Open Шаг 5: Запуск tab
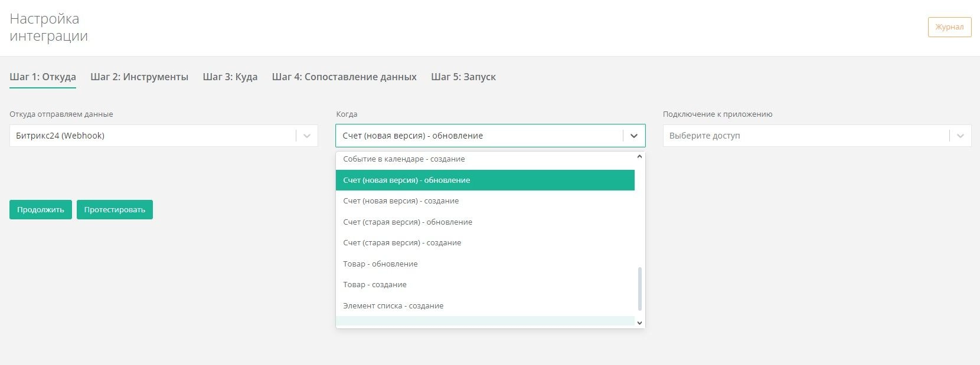The width and height of the screenshot is (980, 365). point(463,77)
